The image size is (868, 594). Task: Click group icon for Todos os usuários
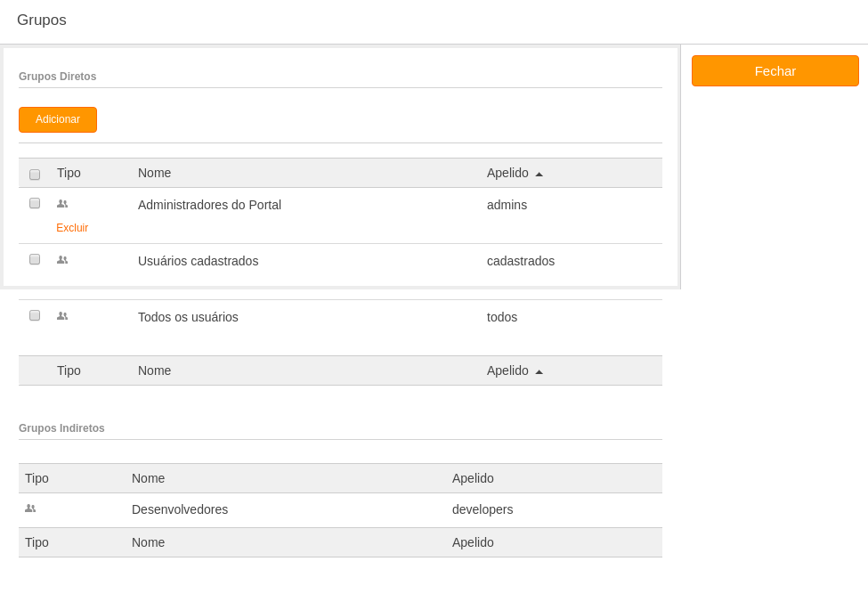click(x=62, y=316)
